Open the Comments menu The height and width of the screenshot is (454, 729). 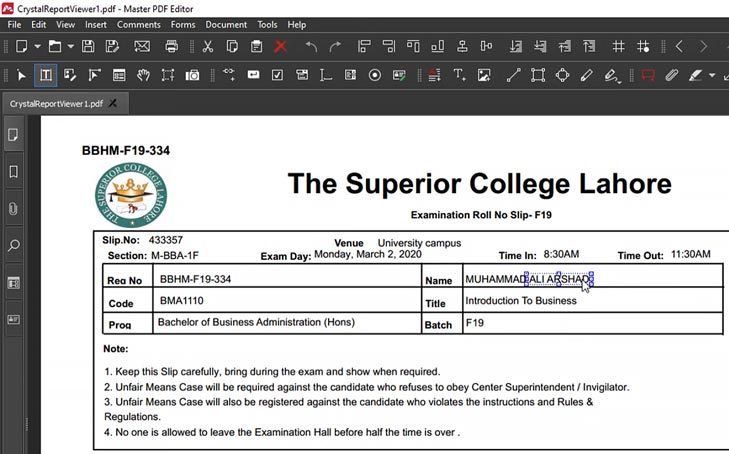[139, 25]
